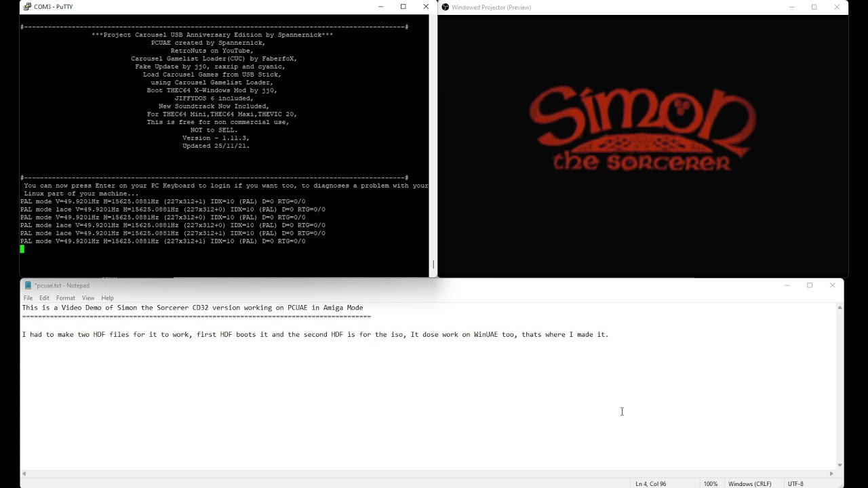Click "NOT to SELL." in the terminal
The width and height of the screenshot is (868, 488).
coord(214,130)
